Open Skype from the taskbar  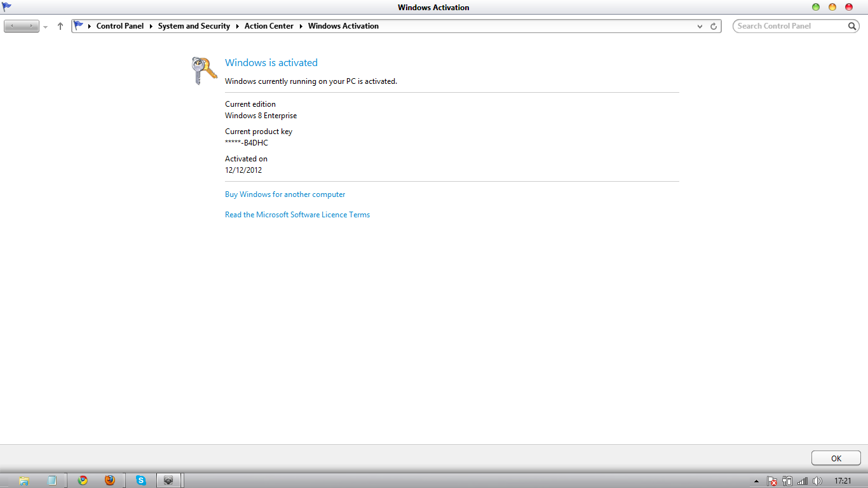tap(141, 480)
